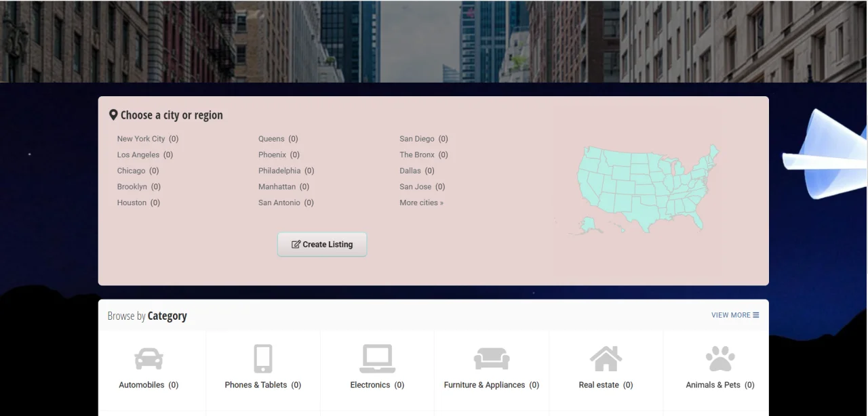
Task: Click the Furniture & Appliances sofa icon
Action: 492,358
